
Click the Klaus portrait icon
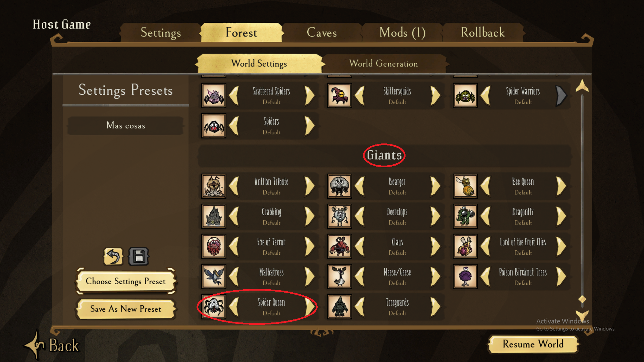coord(339,246)
